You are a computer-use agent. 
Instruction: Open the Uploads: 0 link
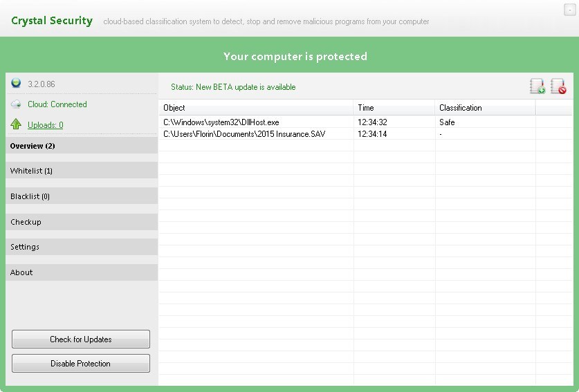(x=46, y=125)
